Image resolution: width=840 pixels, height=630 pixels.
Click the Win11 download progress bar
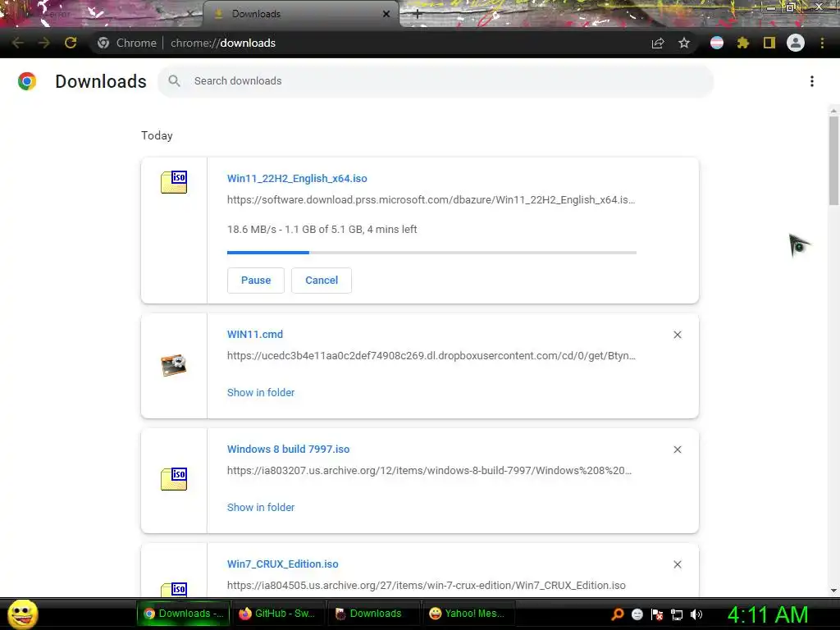pyautogui.click(x=431, y=253)
